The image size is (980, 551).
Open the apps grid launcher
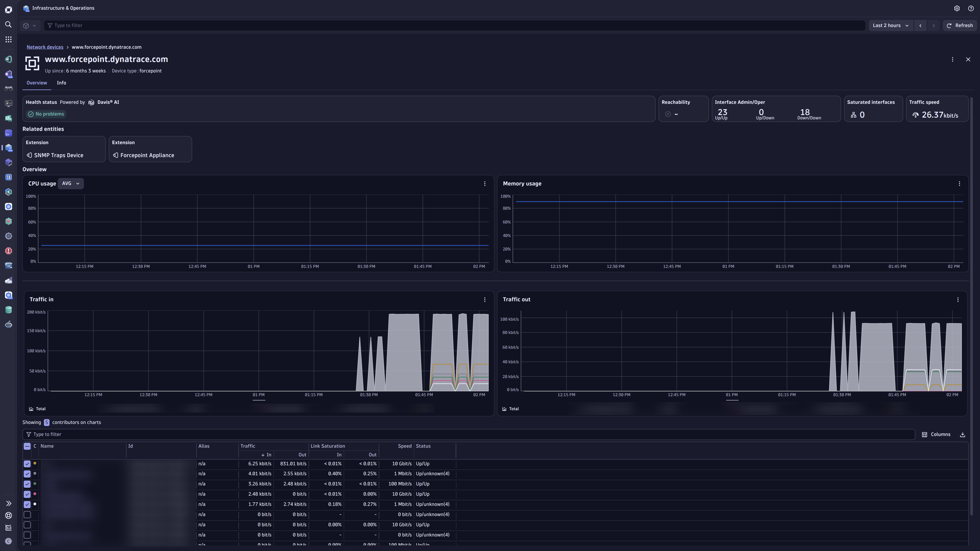(x=8, y=39)
